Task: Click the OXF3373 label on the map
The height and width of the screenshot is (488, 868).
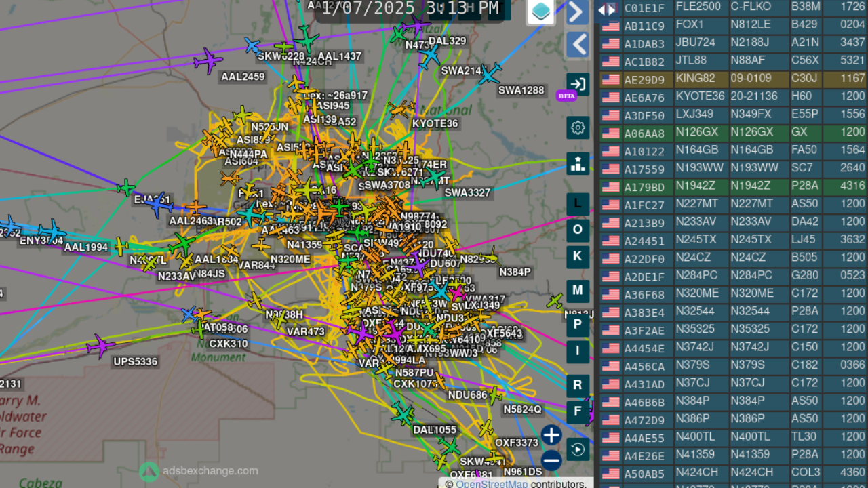Action: 517,443
